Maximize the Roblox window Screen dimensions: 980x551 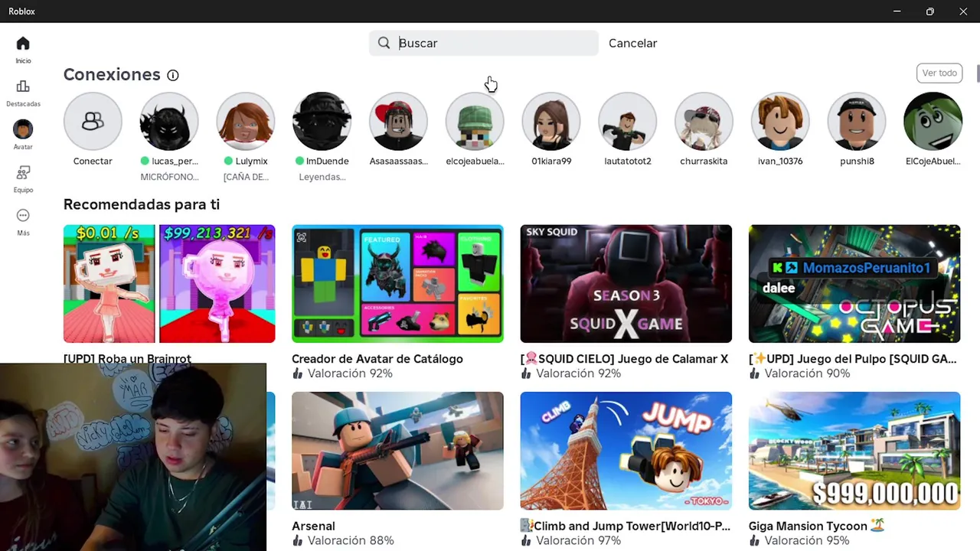point(929,11)
